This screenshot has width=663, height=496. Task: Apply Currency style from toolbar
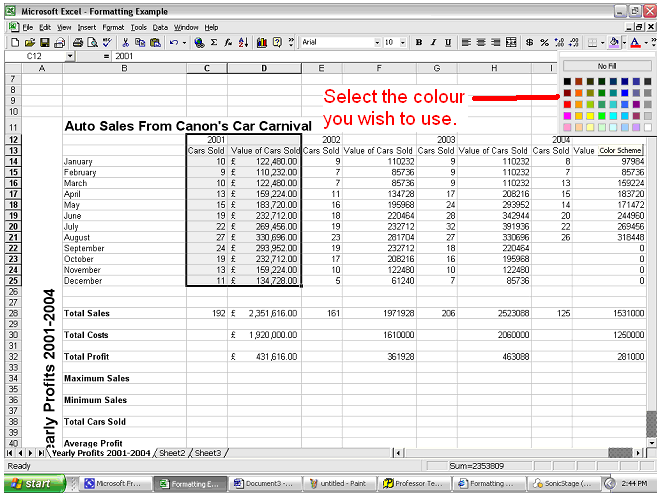click(530, 43)
